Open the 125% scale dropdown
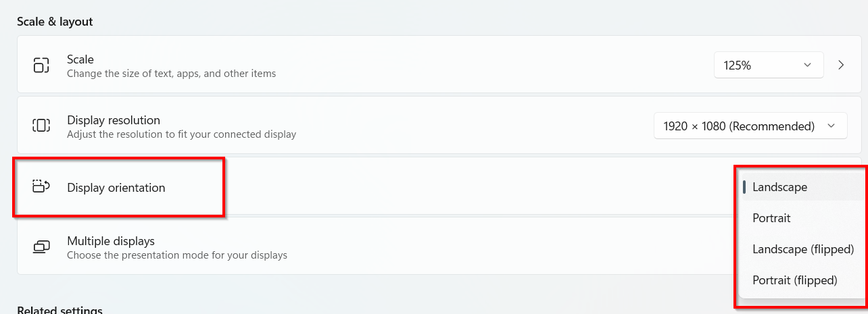The width and height of the screenshot is (868, 314). 769,66
